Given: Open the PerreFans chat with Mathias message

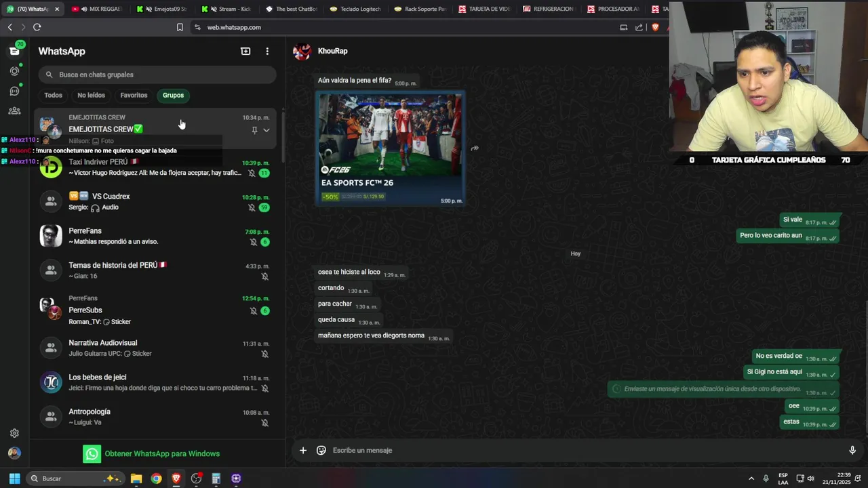Looking at the screenshot, I should point(157,236).
